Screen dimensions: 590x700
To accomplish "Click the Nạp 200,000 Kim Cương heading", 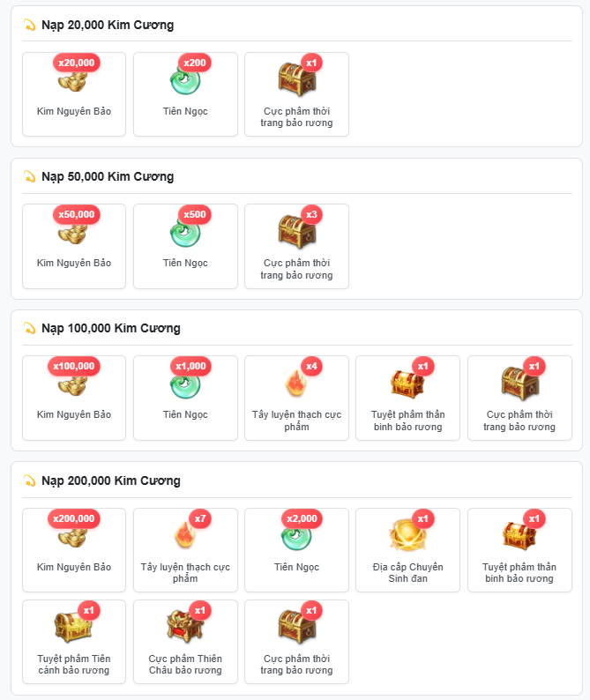I will (x=111, y=480).
